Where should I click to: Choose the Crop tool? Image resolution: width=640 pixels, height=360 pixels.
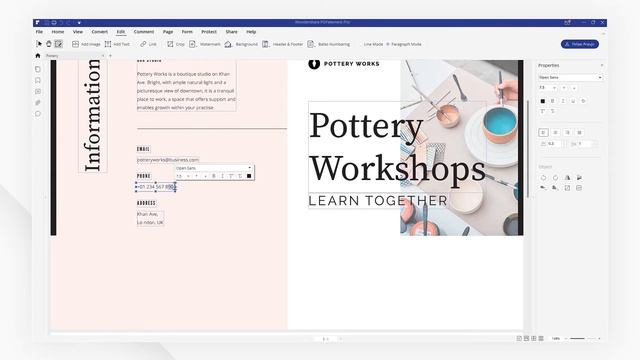tap(176, 44)
